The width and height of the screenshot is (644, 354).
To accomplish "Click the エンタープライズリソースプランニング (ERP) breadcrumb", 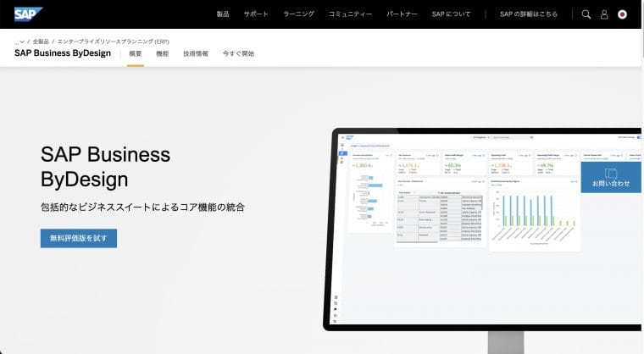I will pyautogui.click(x=113, y=41).
